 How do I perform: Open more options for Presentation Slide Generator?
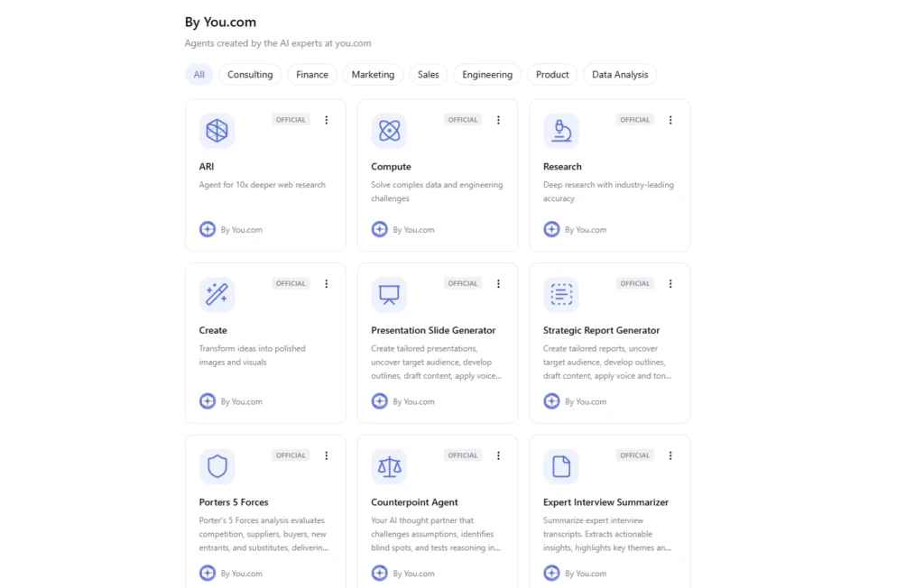pos(498,284)
